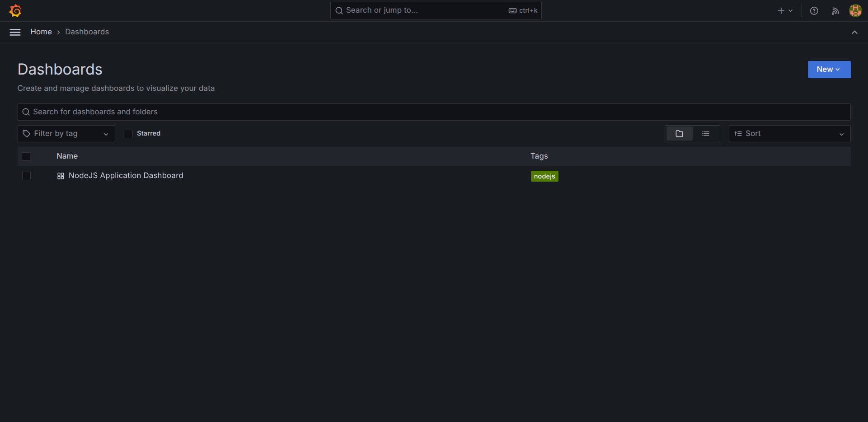Open the news feed RSS icon

coord(835,11)
